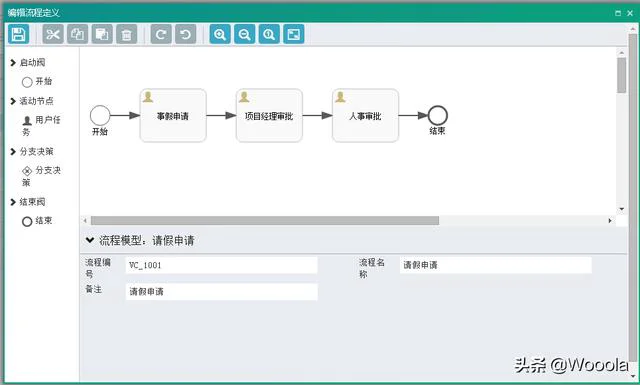Collapse the 结束阀 palette group
The height and width of the screenshot is (385, 640).
[13, 202]
